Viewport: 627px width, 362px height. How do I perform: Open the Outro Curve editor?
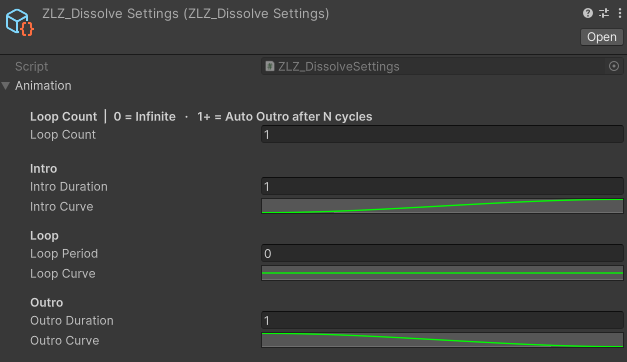(x=442, y=340)
